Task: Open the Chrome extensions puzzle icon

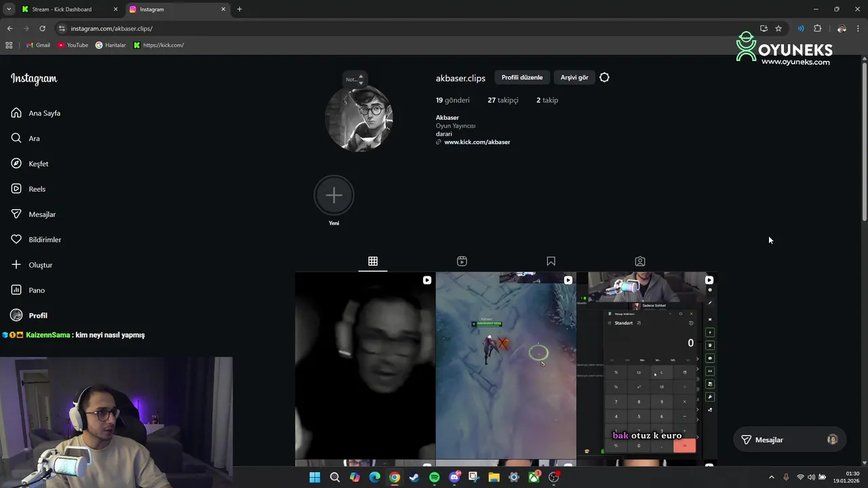Action: point(817,28)
